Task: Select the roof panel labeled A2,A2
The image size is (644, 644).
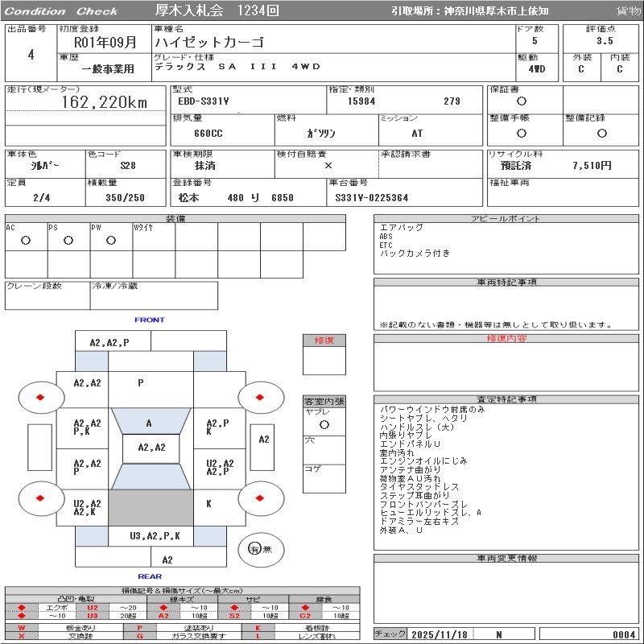Action: click(151, 448)
